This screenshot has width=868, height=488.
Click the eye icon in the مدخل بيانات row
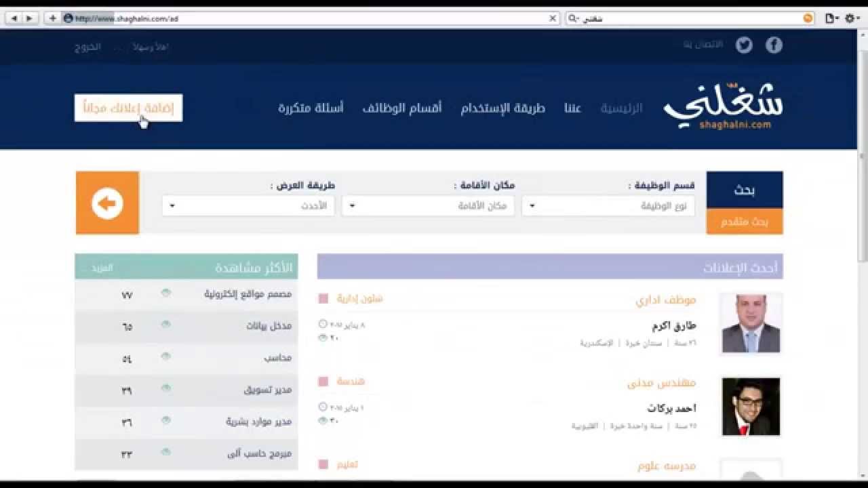tap(166, 325)
